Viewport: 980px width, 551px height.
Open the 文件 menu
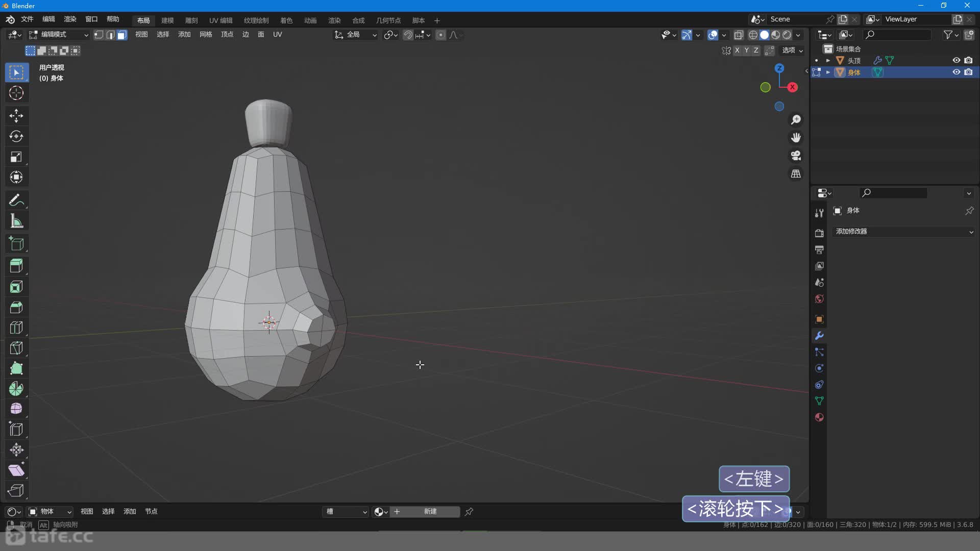point(27,19)
